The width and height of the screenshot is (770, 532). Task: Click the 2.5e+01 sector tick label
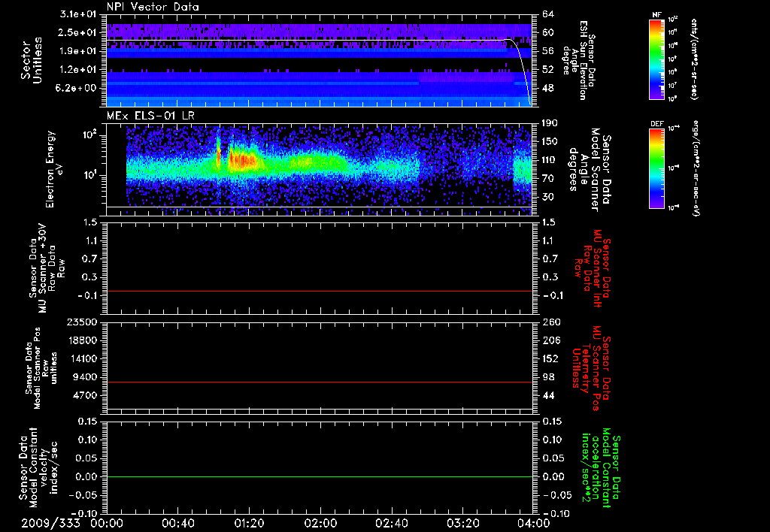click(x=78, y=32)
